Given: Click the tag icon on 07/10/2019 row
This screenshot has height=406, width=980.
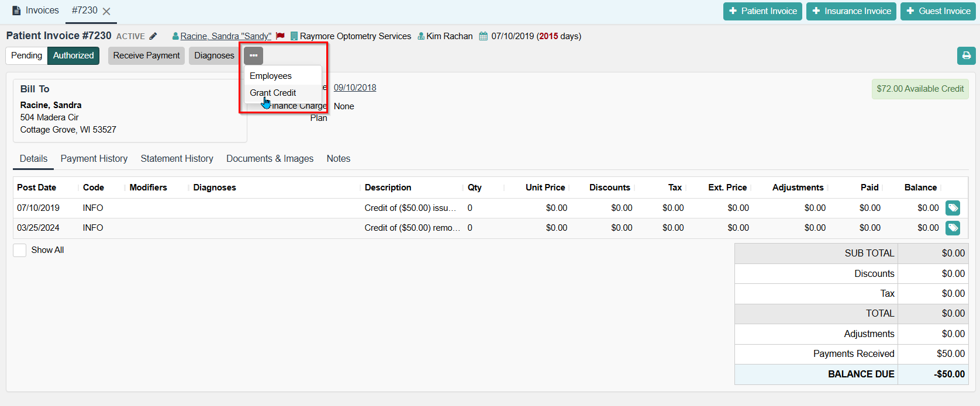Looking at the screenshot, I should [953, 208].
